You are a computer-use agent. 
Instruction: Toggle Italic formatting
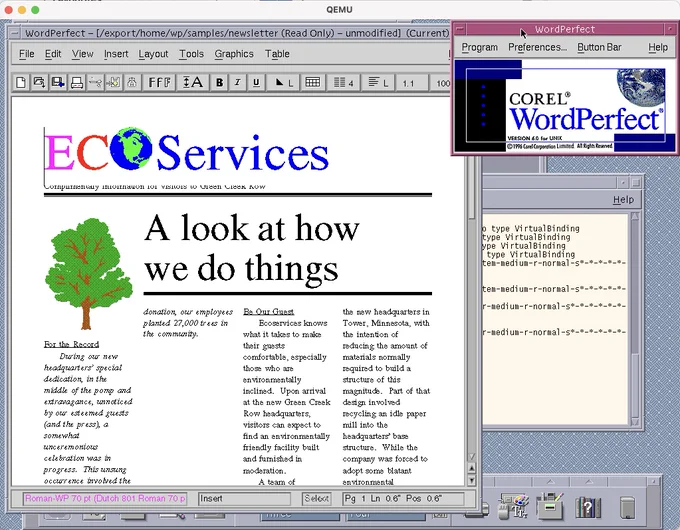238,82
